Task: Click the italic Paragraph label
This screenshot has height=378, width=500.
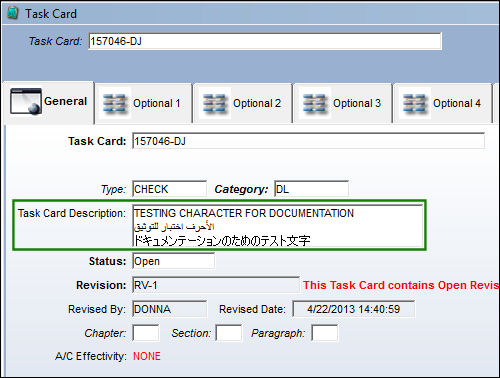Action: tap(278, 333)
